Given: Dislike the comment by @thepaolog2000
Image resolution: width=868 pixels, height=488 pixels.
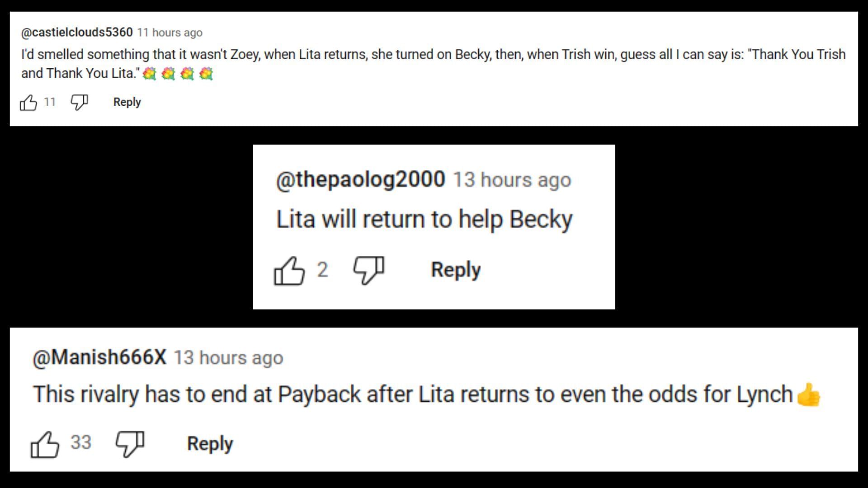Looking at the screenshot, I should (368, 270).
